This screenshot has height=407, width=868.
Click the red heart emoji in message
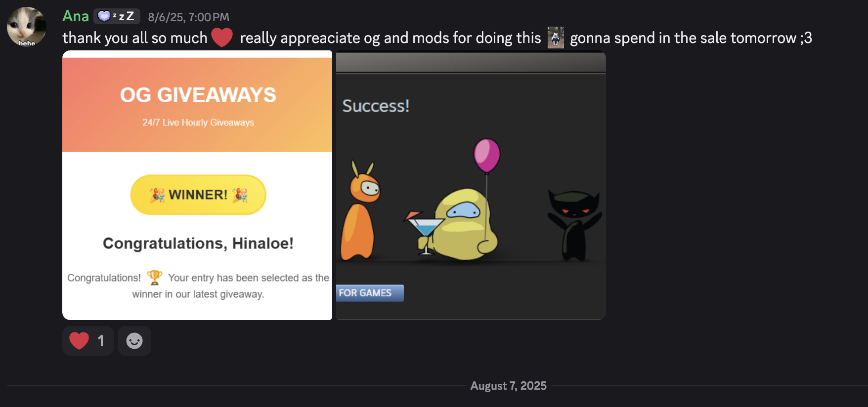pyautogui.click(x=222, y=38)
